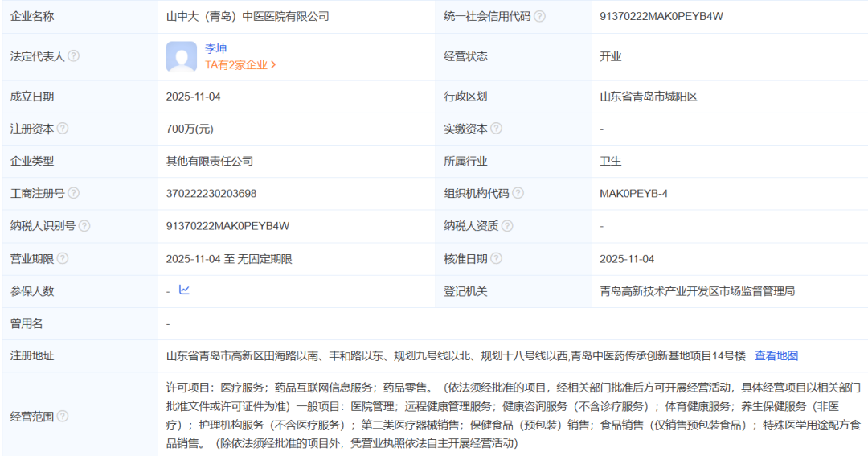Click organization code MAK0PEYB-4

coord(633,193)
